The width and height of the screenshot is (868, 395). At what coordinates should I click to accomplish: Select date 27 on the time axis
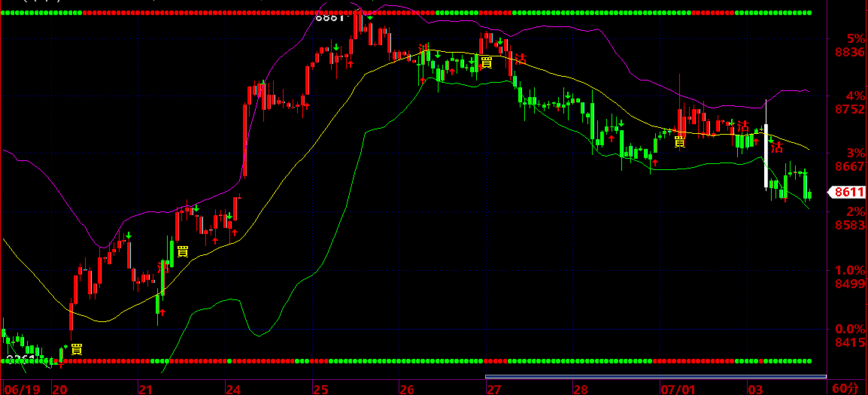[x=494, y=390]
